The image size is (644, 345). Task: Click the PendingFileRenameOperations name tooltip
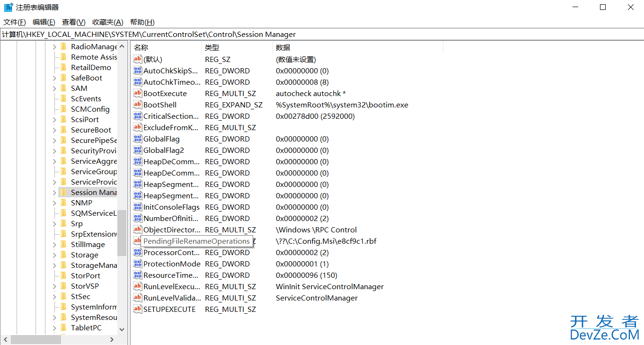click(196, 241)
